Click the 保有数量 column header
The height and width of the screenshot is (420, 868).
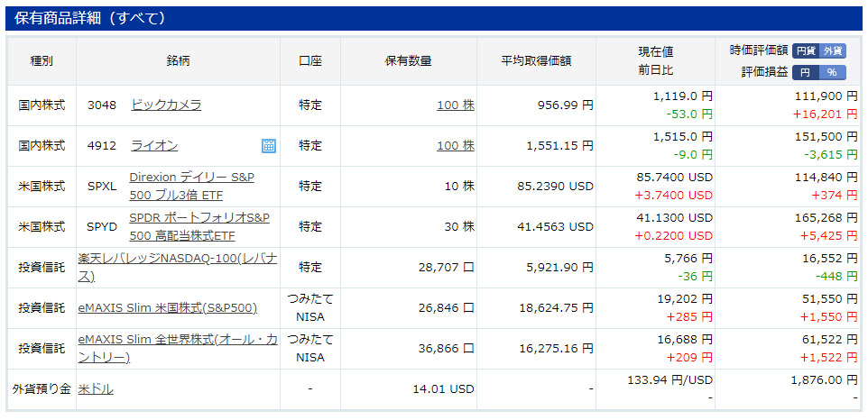(408, 61)
